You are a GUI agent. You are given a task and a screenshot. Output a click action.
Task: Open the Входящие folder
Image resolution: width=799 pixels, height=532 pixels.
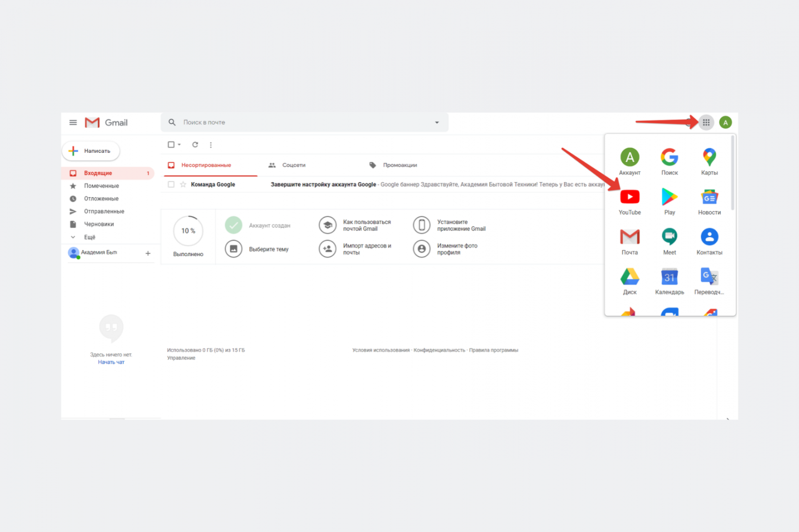pos(108,173)
